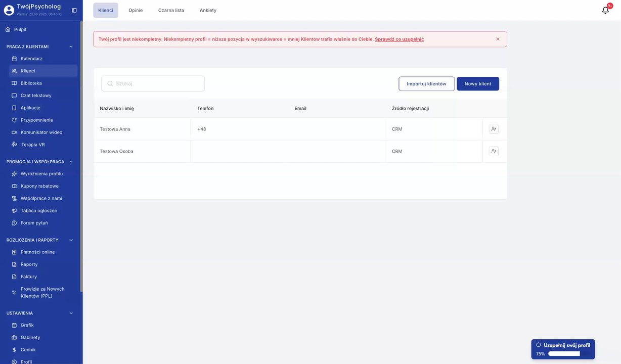
Task: Click the Kalendarz calendar icon
Action: 14,59
